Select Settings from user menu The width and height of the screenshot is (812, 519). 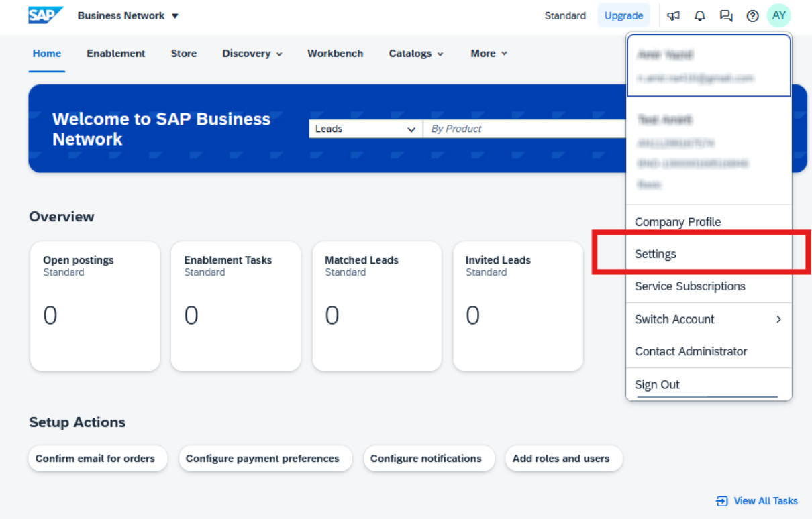click(709, 254)
